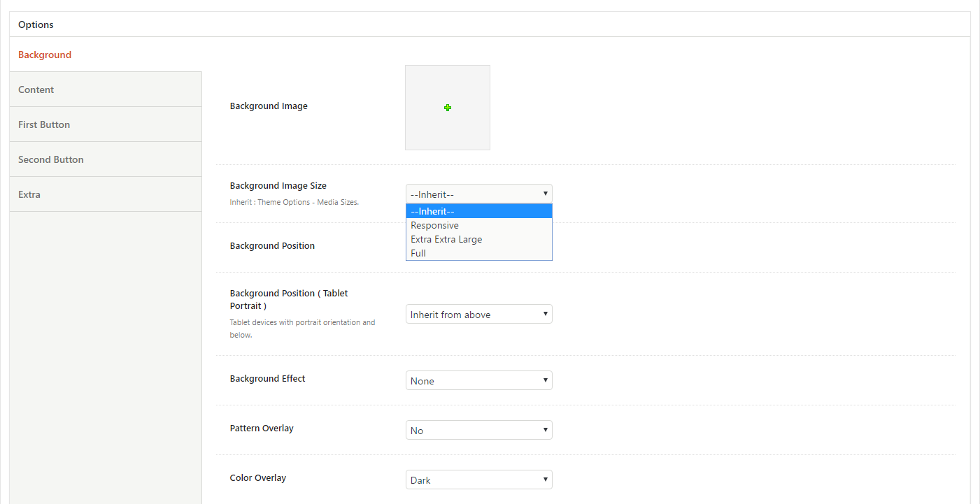Click the Background Image field label
This screenshot has height=504, width=980.
269,106
